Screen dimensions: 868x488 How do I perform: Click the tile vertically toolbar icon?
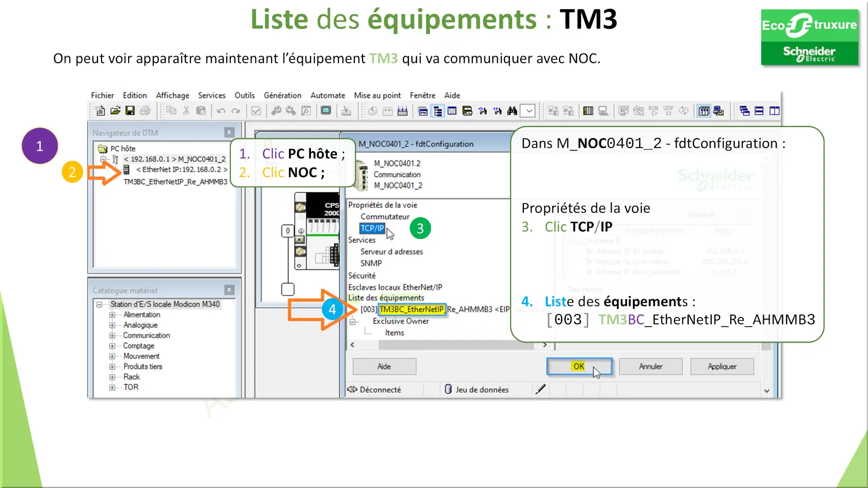(774, 111)
